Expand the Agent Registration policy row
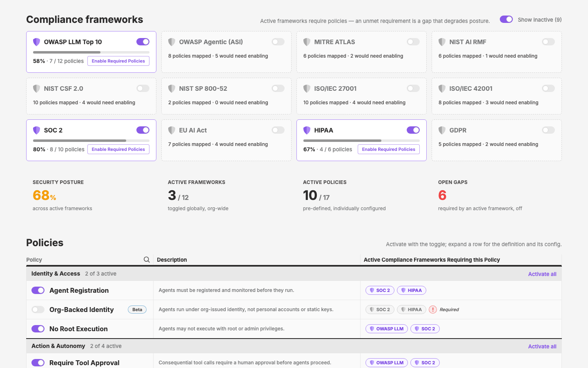This screenshot has height=368, width=588. click(294, 290)
